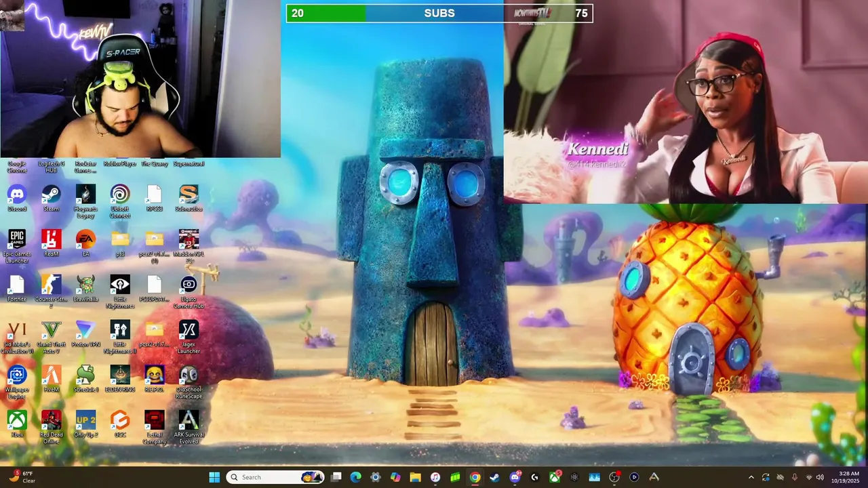868x488 pixels.
Task: Select the GGC desktop icon
Action: tap(120, 424)
